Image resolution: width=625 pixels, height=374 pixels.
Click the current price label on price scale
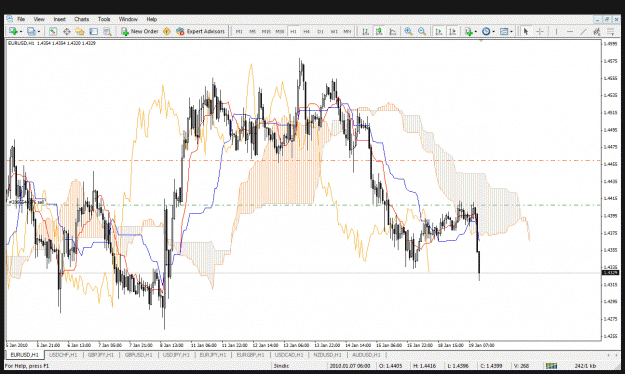tap(610, 273)
